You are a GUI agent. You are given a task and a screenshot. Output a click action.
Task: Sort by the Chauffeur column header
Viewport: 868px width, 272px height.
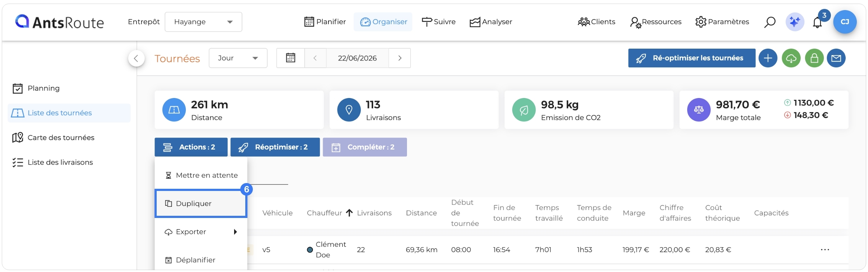click(325, 213)
